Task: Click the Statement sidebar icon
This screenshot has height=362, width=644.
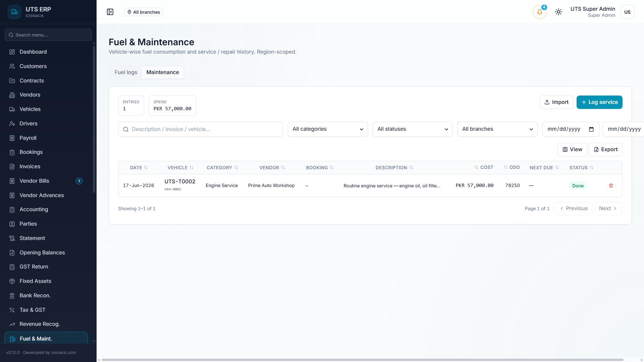Action: pyautogui.click(x=12, y=238)
